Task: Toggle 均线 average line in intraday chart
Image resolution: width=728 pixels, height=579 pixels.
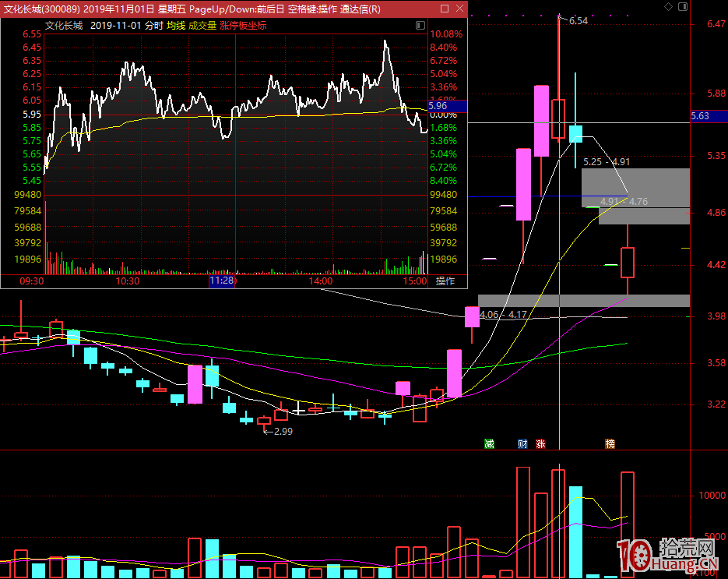Action: (x=176, y=25)
